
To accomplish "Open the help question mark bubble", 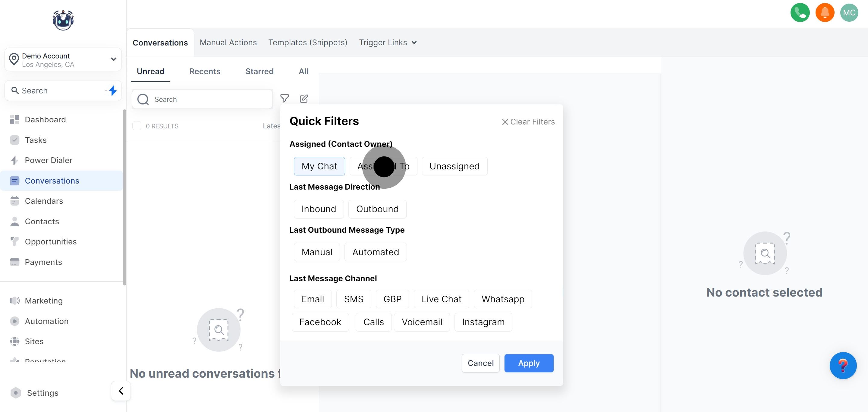I will click(843, 365).
